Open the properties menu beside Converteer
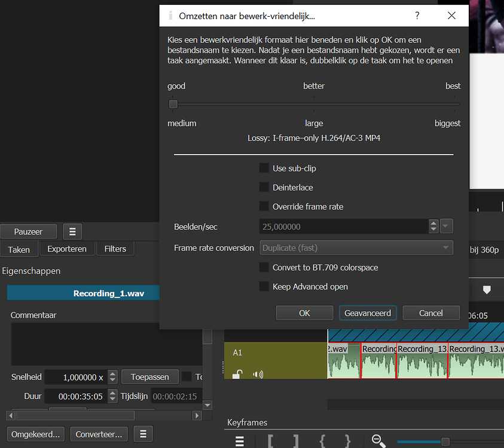This screenshot has height=448, width=504. click(143, 434)
